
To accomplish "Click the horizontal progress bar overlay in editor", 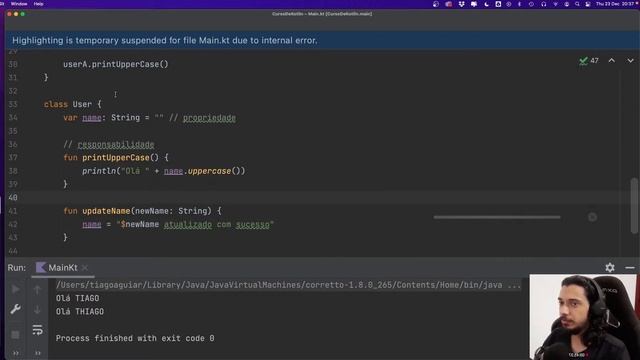I will (x=497, y=217).
